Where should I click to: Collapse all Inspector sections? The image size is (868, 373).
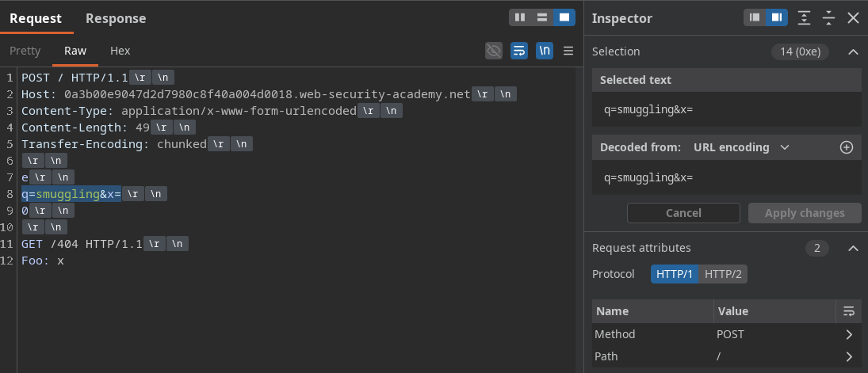[828, 17]
